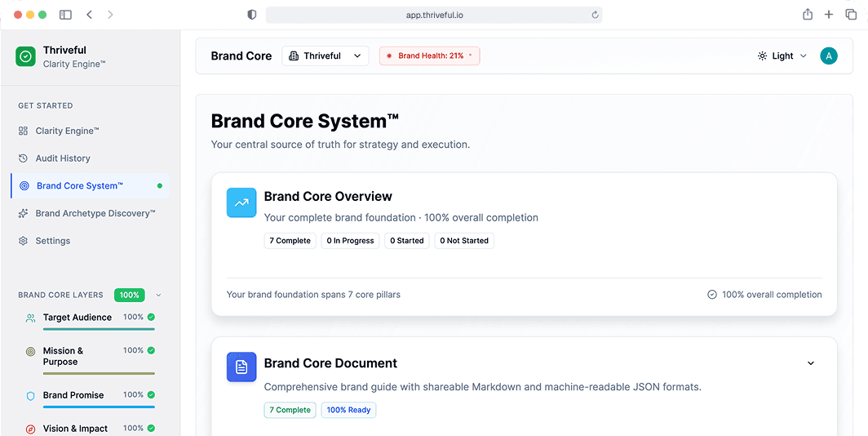Viewport: 868px width, 436px height.
Task: Click the GET STARTED section label
Action: [x=46, y=106]
